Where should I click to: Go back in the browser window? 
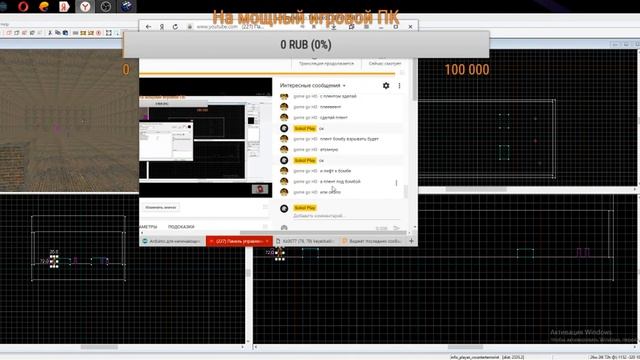pos(149,27)
